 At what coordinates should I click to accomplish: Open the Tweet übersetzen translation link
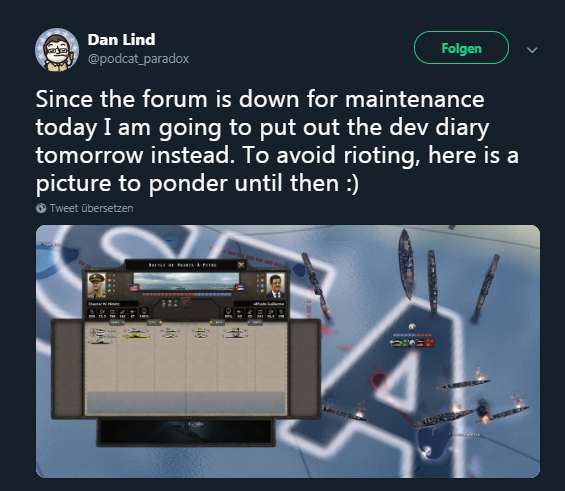coord(92,208)
